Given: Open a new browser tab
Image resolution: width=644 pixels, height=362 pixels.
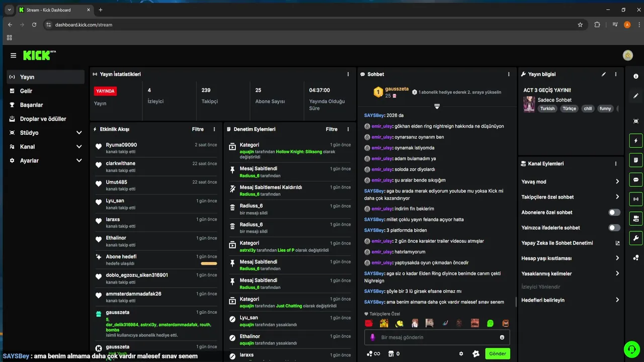Looking at the screenshot, I should (x=101, y=10).
